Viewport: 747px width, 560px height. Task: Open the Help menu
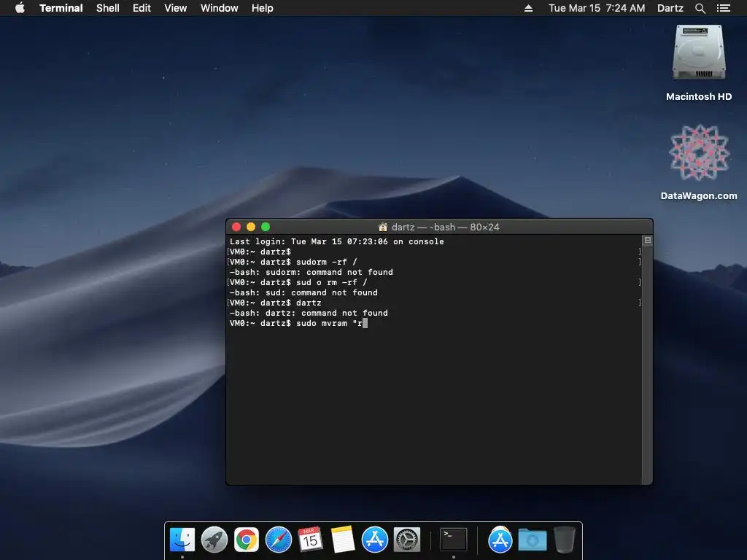pyautogui.click(x=263, y=8)
